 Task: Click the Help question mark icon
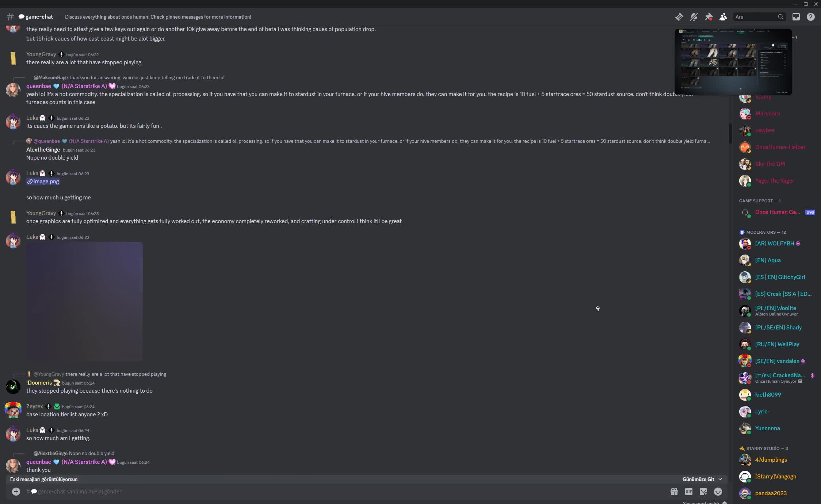(x=810, y=17)
